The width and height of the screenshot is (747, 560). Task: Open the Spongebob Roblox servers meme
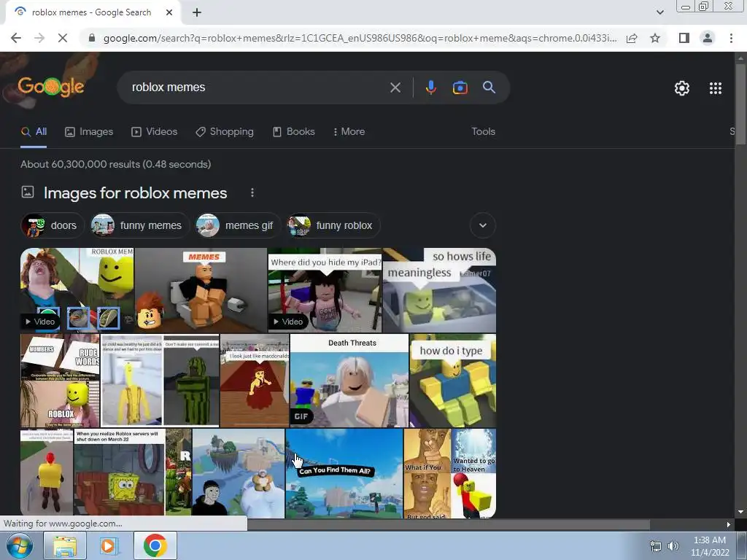pos(119,472)
